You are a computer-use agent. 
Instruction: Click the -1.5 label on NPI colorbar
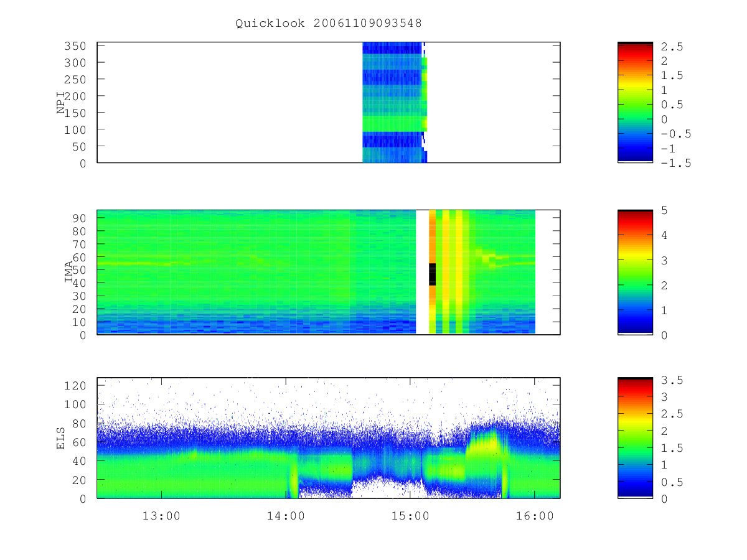[677, 163]
